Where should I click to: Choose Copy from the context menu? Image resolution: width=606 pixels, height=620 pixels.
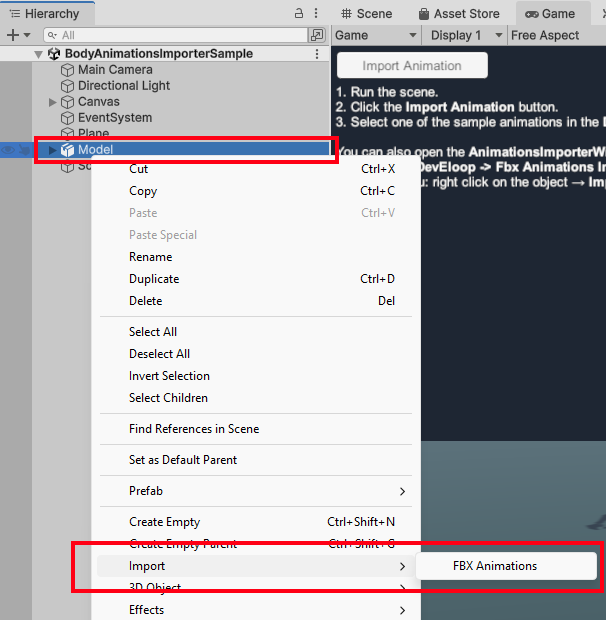(255, 191)
